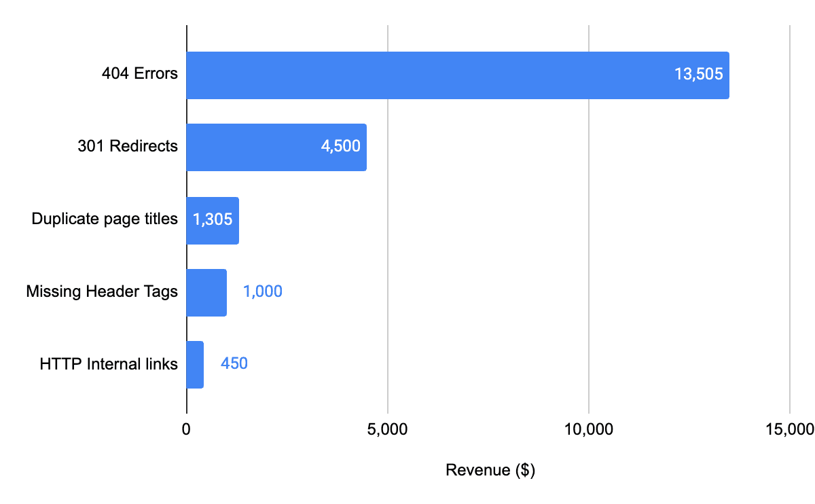Select the 10,000 axis tick label

(x=588, y=429)
